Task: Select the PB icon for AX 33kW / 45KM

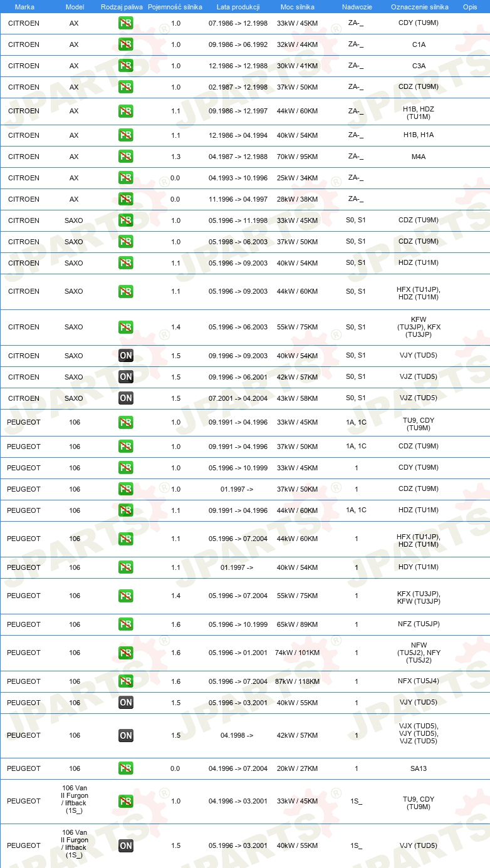Action: [x=126, y=23]
